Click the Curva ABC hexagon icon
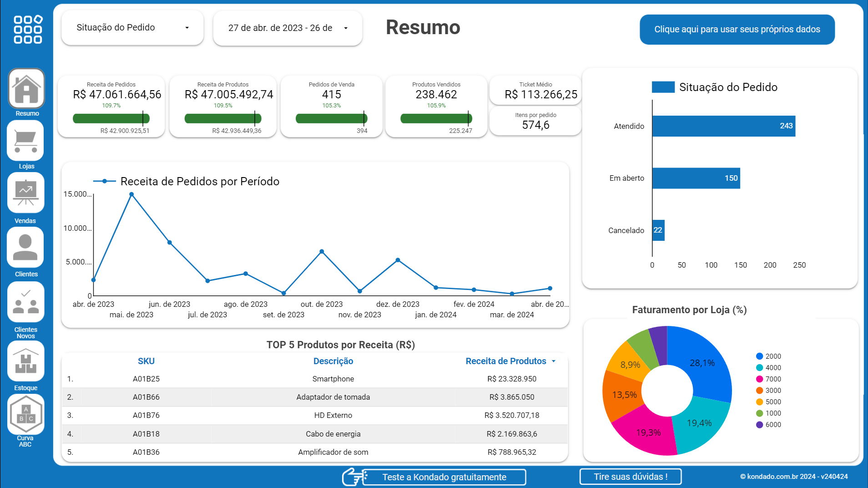Image resolution: width=868 pixels, height=488 pixels. coord(26,414)
